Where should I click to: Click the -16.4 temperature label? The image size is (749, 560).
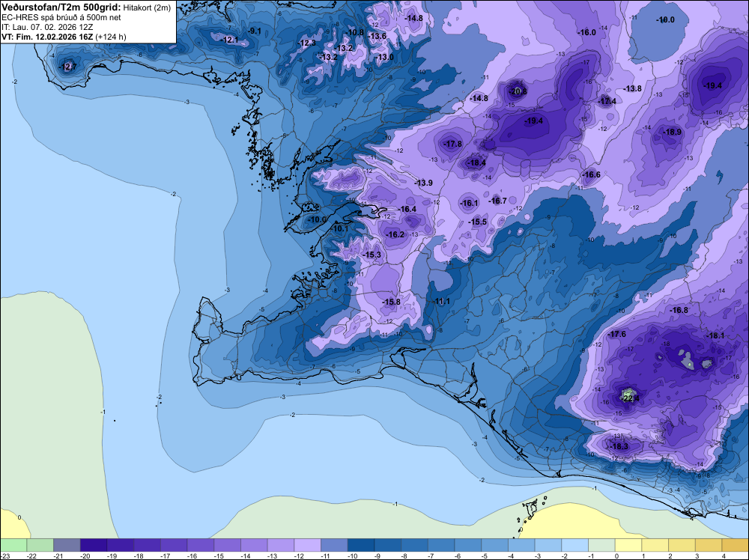408,209
